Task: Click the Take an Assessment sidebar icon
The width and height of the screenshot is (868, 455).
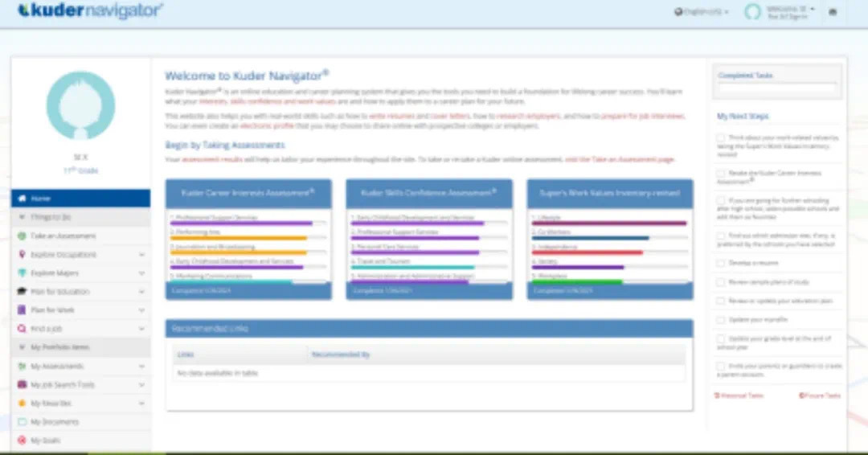Action: pyautogui.click(x=23, y=236)
